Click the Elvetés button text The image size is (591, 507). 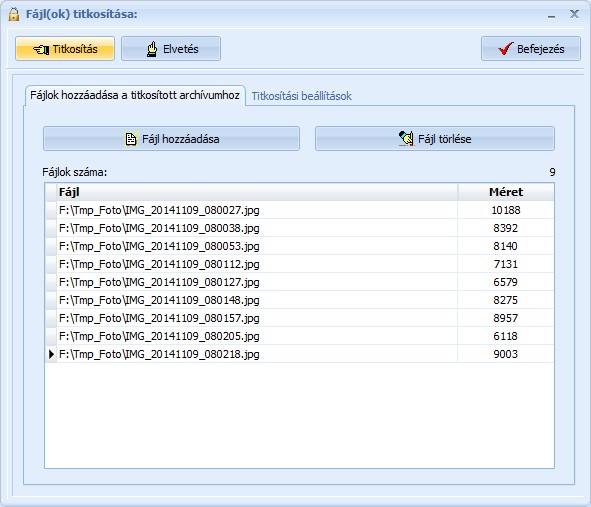[181, 49]
